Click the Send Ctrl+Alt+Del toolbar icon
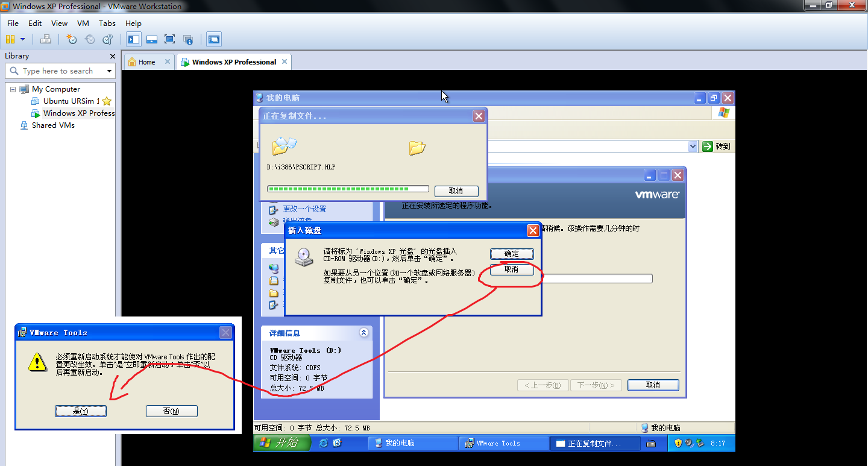Image resolution: width=868 pixels, height=466 pixels. (46, 39)
